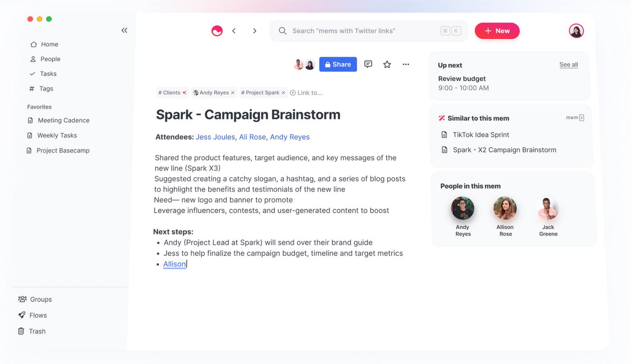The image size is (631, 364).
Task: Click See all in Up next
Action: 568,65
